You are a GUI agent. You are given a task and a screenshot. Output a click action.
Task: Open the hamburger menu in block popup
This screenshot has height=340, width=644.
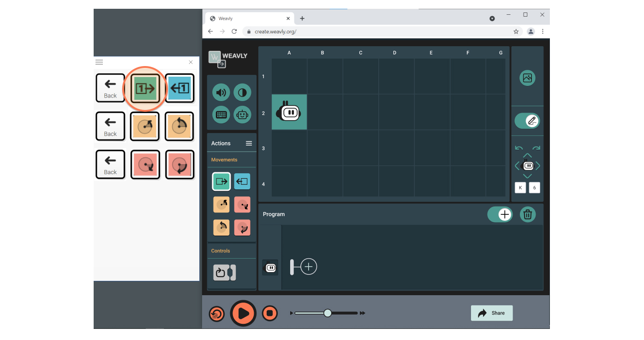(99, 61)
